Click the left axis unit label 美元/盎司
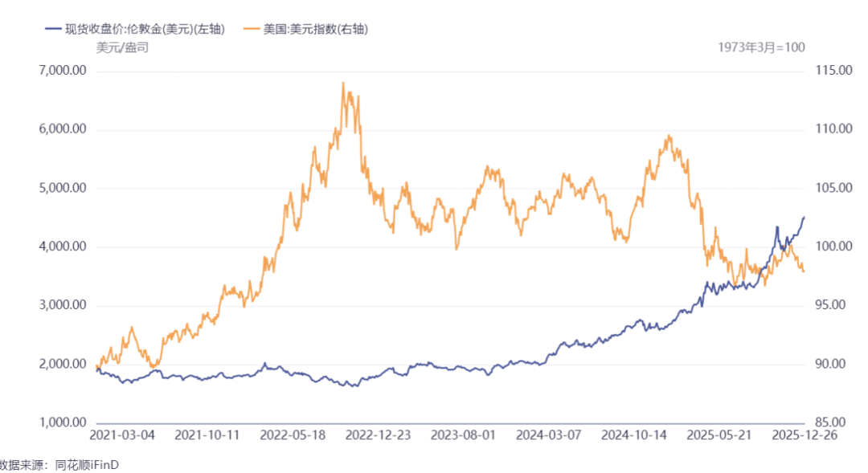This screenshot has height=473, width=868. pos(122,47)
